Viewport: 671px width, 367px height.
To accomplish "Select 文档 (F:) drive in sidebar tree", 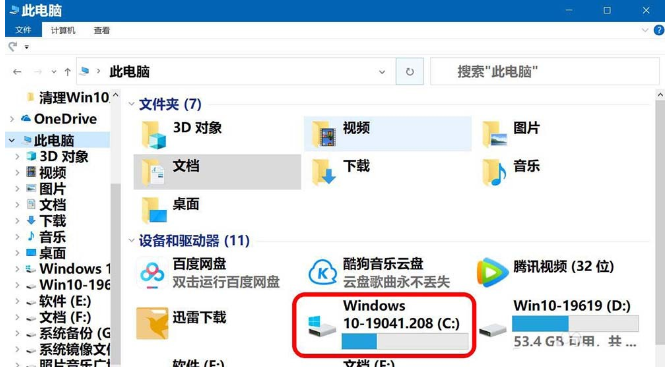I will click(x=65, y=317).
